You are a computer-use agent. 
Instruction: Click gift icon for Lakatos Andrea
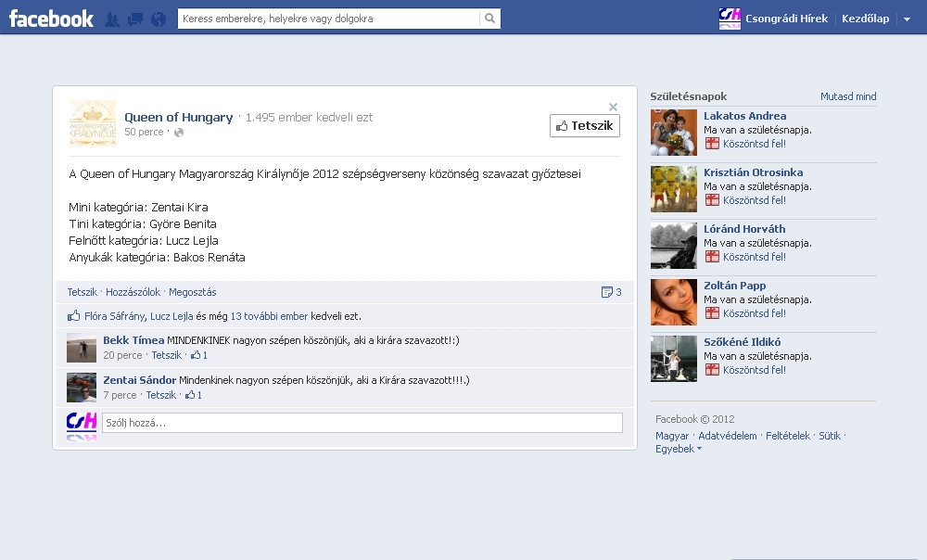[712, 144]
